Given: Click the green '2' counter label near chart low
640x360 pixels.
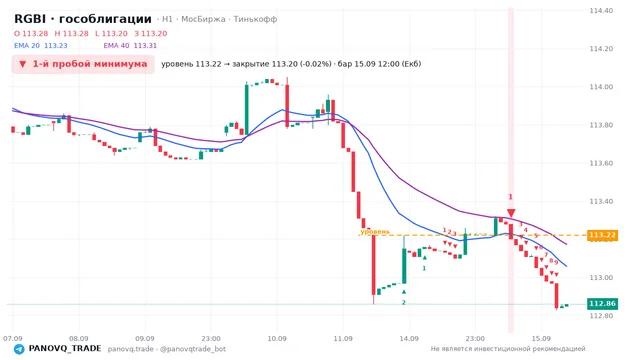Looking at the screenshot, I should click(404, 302).
